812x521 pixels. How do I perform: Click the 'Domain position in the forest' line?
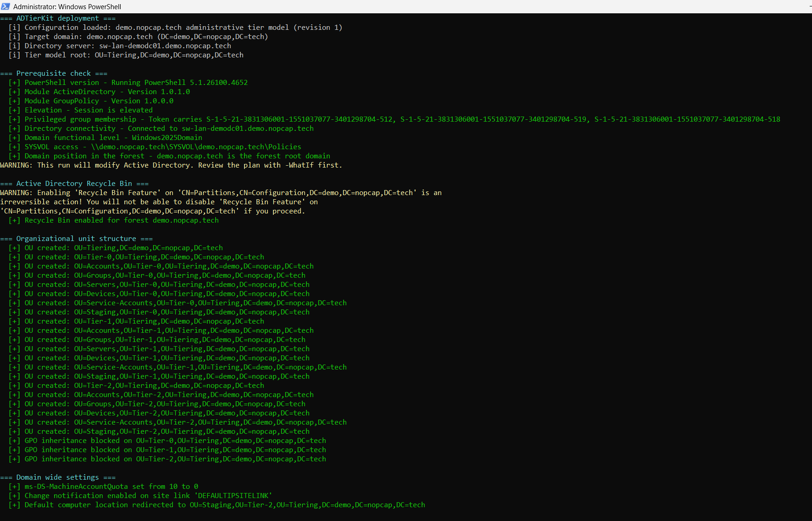pos(169,156)
